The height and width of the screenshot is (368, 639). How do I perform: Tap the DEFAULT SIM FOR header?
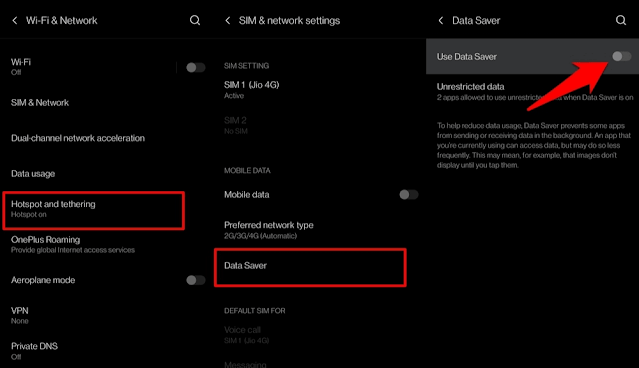[x=255, y=311]
